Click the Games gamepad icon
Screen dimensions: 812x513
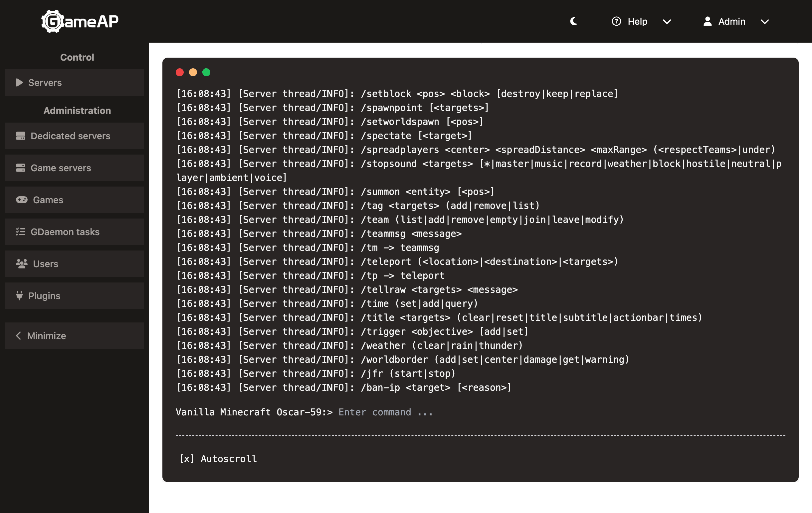pos(21,200)
